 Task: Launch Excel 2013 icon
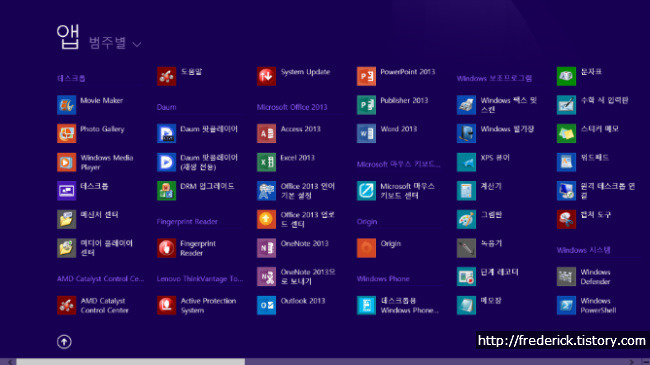point(266,162)
